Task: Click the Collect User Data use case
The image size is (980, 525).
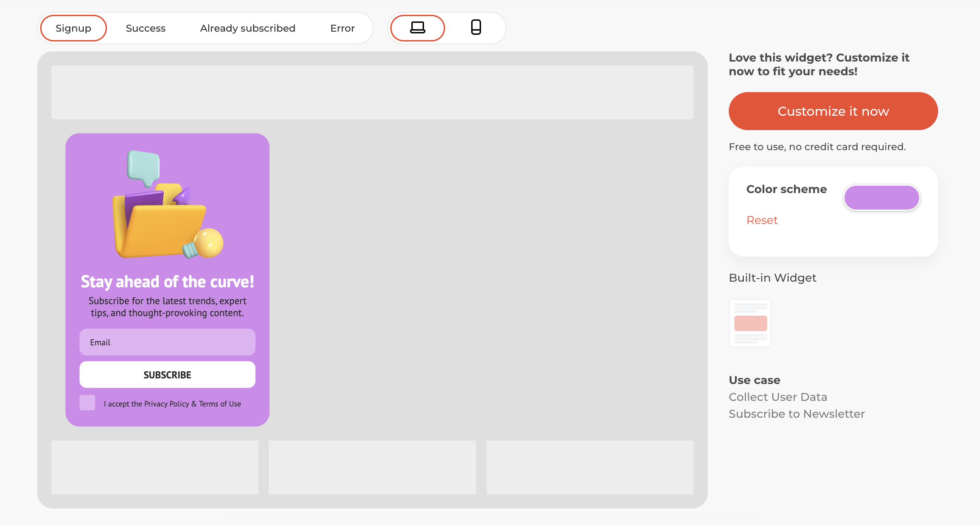Action: point(778,397)
